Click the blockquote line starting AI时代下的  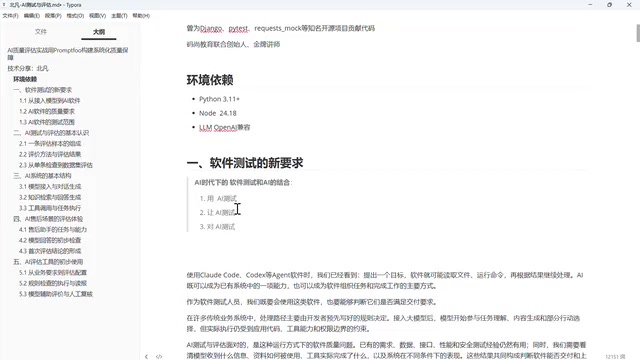(x=243, y=182)
